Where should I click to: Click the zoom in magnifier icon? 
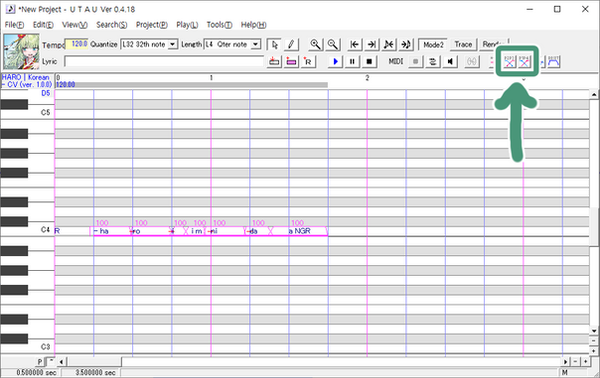(x=315, y=44)
